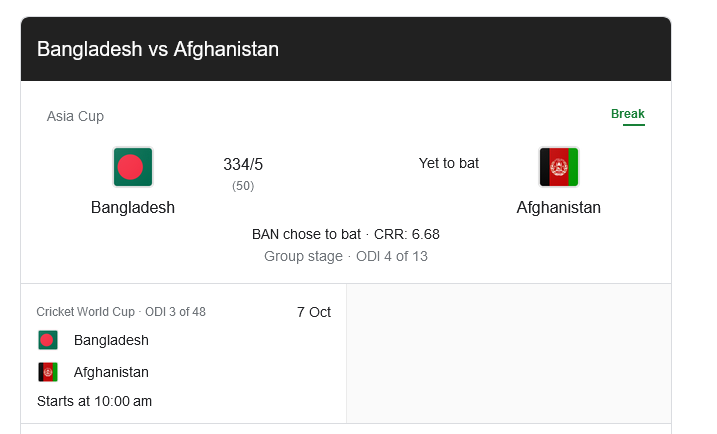Click the large Afghanistan flag icon
The width and height of the screenshot is (717, 434).
pos(559,167)
